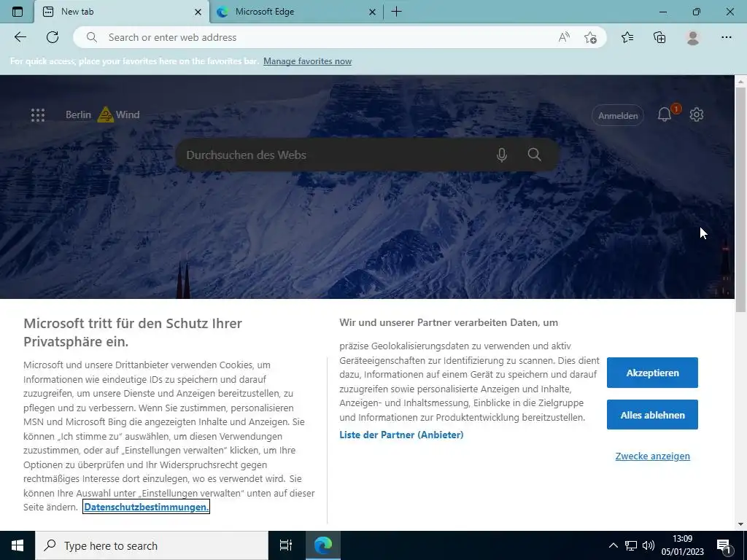Click the Akzeptieren button

coord(652,373)
